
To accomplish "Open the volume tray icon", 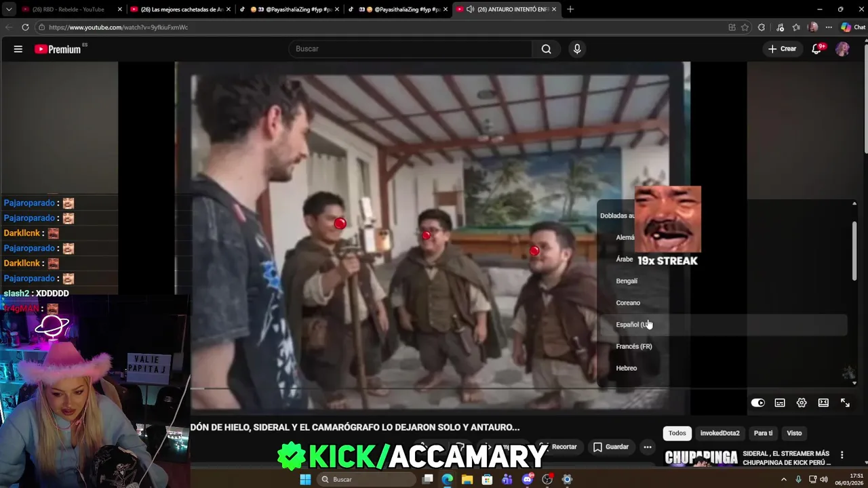I will (824, 479).
